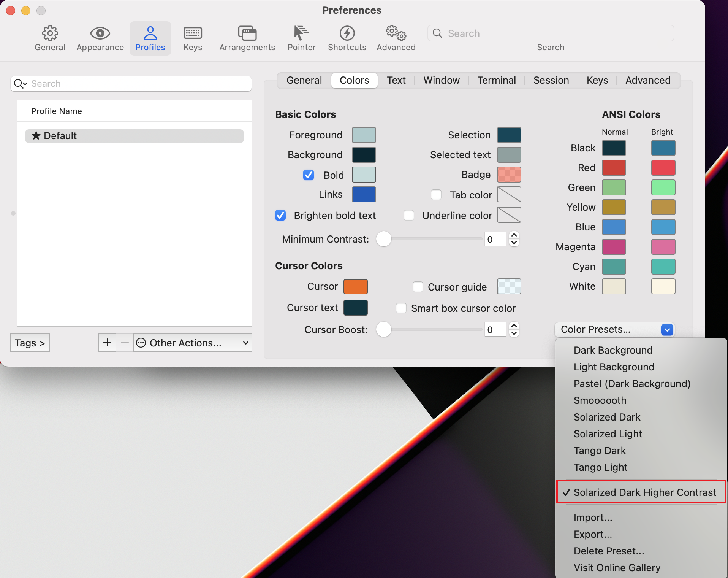Expand the Tags panel
The height and width of the screenshot is (578, 728).
click(x=30, y=343)
